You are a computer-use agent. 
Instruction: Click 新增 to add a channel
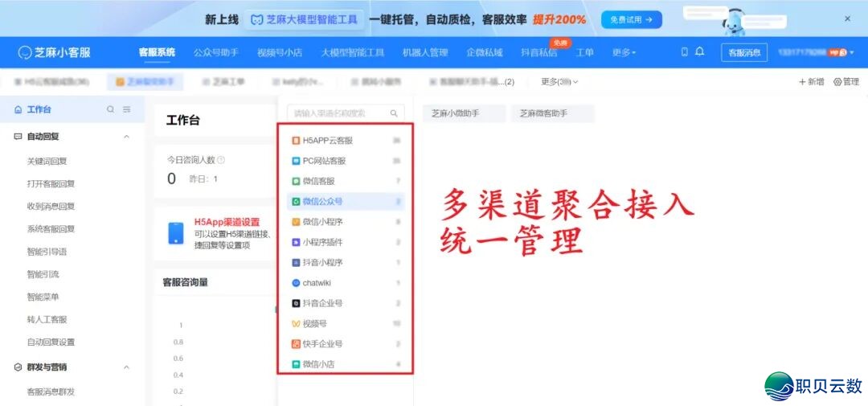click(x=811, y=82)
